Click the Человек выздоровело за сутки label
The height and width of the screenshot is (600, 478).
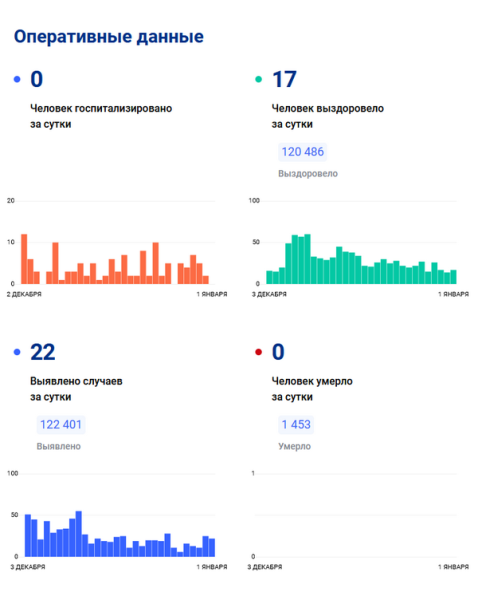pyautogui.click(x=328, y=116)
